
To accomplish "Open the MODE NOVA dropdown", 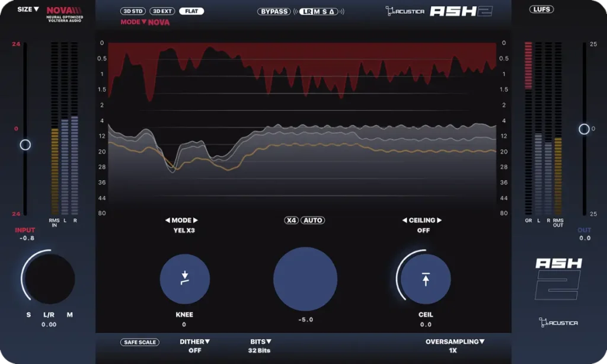I will (145, 22).
